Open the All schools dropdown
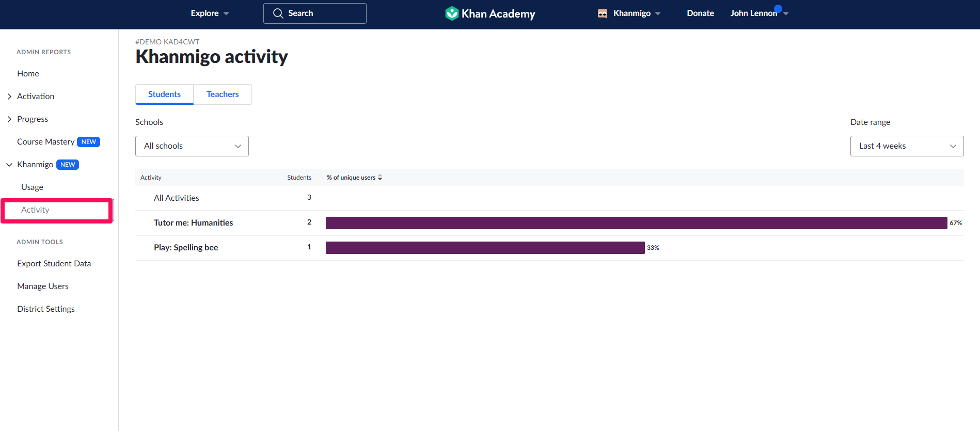This screenshot has height=431, width=980. 192,146
